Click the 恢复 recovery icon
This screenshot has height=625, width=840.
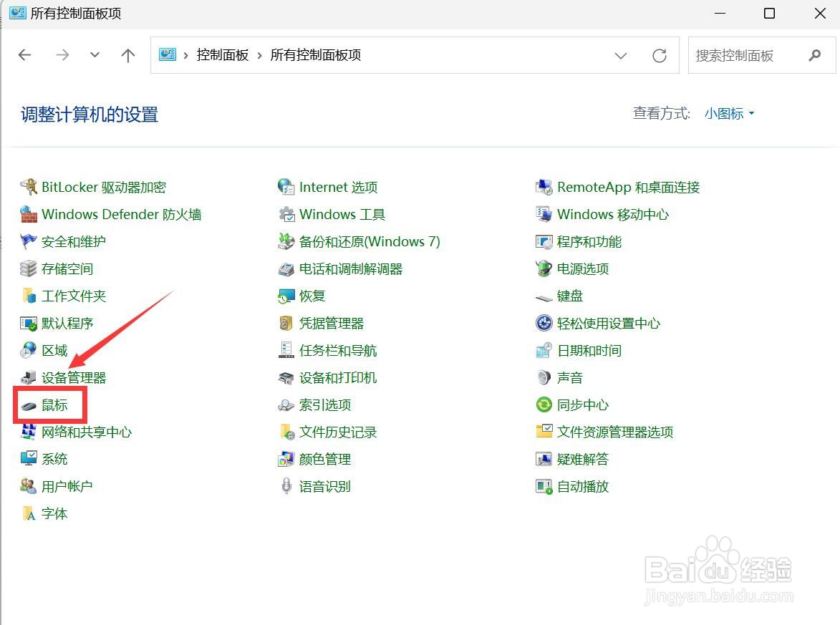point(286,296)
